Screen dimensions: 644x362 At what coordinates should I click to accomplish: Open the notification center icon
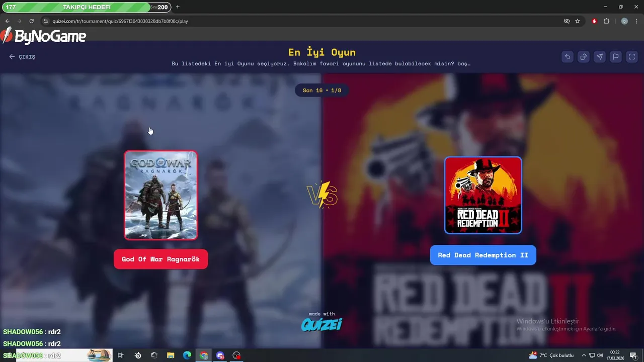pyautogui.click(x=633, y=355)
